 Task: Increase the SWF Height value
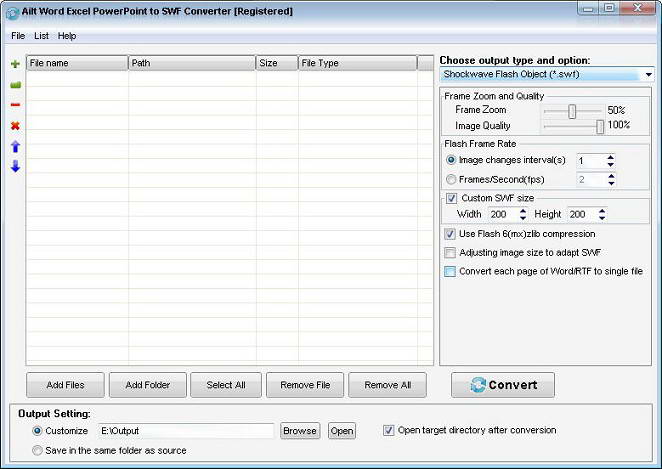coord(602,211)
